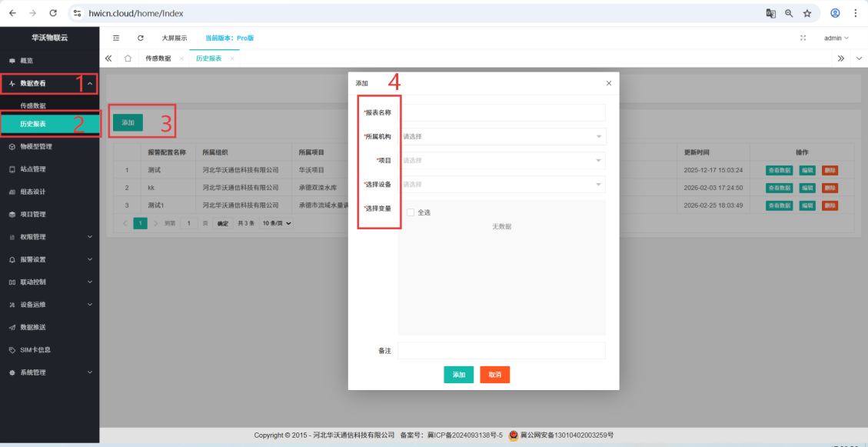Switch to the 传感数据 tab
The image size is (868, 447).
click(x=158, y=58)
